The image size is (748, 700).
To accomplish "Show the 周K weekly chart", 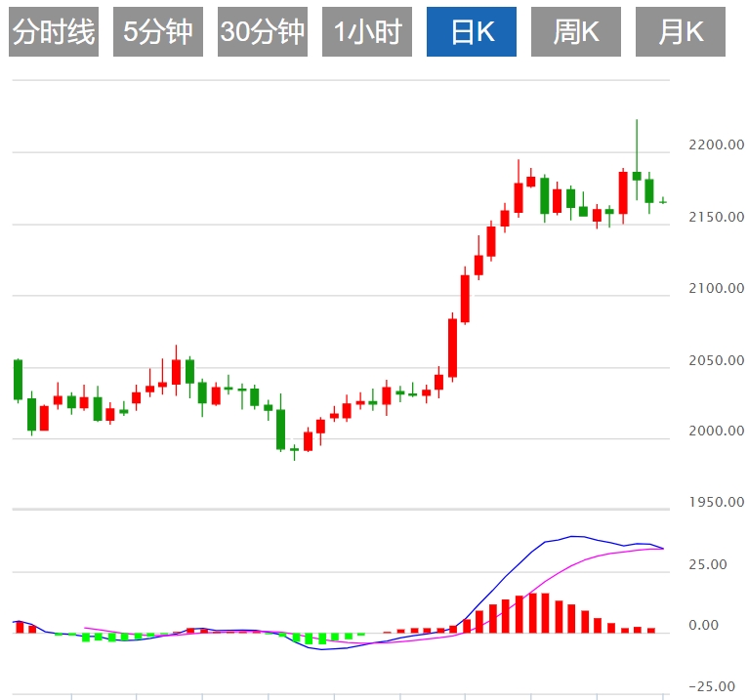I will (x=576, y=32).
